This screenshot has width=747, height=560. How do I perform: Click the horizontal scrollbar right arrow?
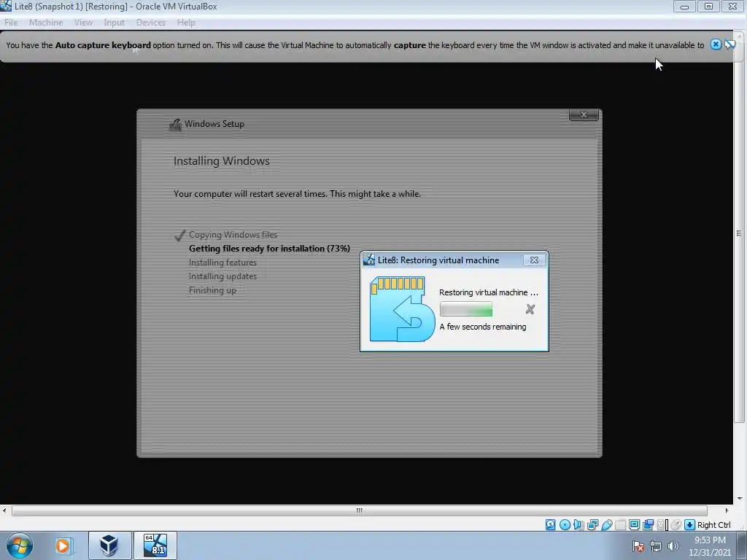point(727,510)
